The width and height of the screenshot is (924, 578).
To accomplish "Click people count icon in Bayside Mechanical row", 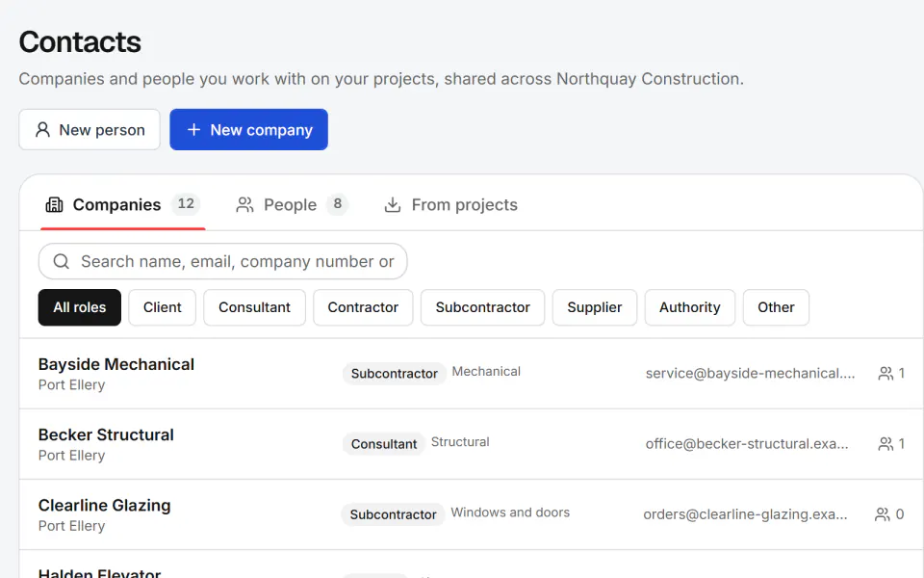I will 885,374.
